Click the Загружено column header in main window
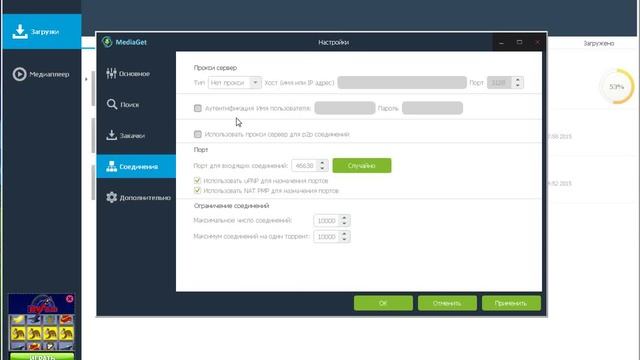Viewport: 640px width, 360px height. point(598,43)
